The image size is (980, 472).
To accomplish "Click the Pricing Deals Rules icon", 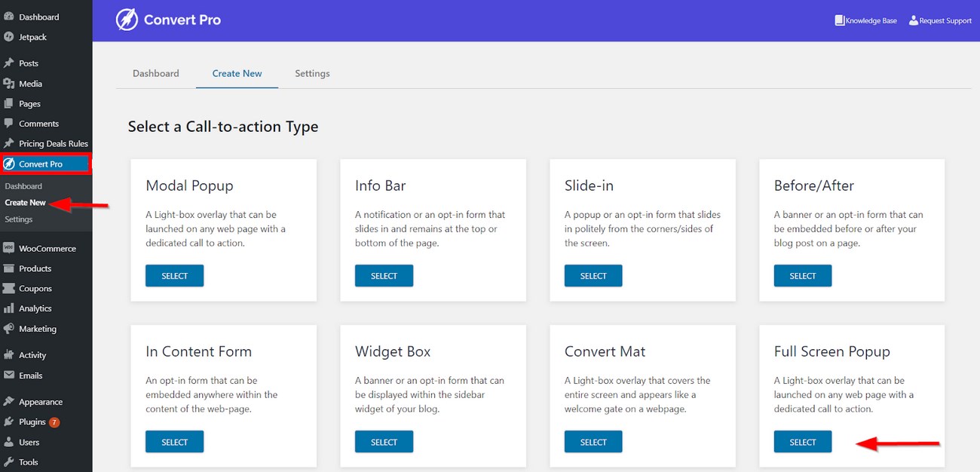I will [9, 143].
